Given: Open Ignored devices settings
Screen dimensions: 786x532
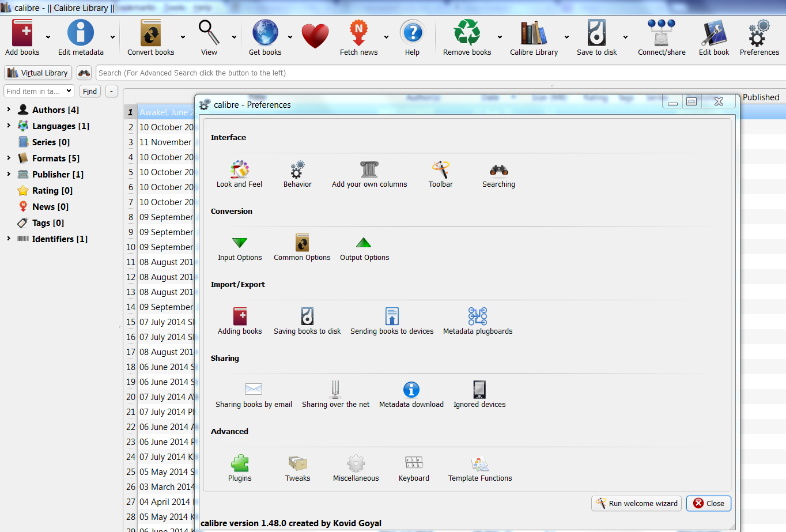Looking at the screenshot, I should [x=479, y=395].
